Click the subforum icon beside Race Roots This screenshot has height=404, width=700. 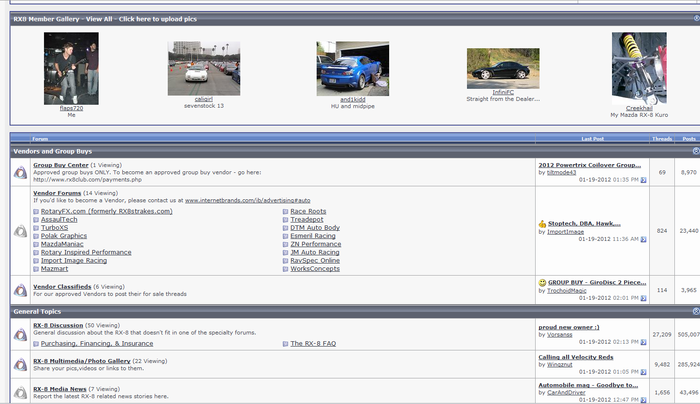pyautogui.click(x=285, y=212)
